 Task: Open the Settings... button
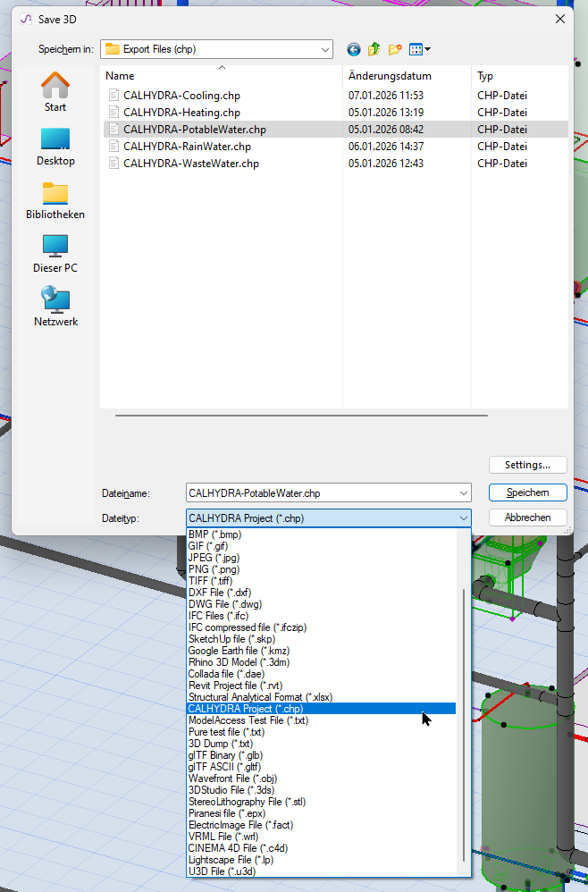528,465
